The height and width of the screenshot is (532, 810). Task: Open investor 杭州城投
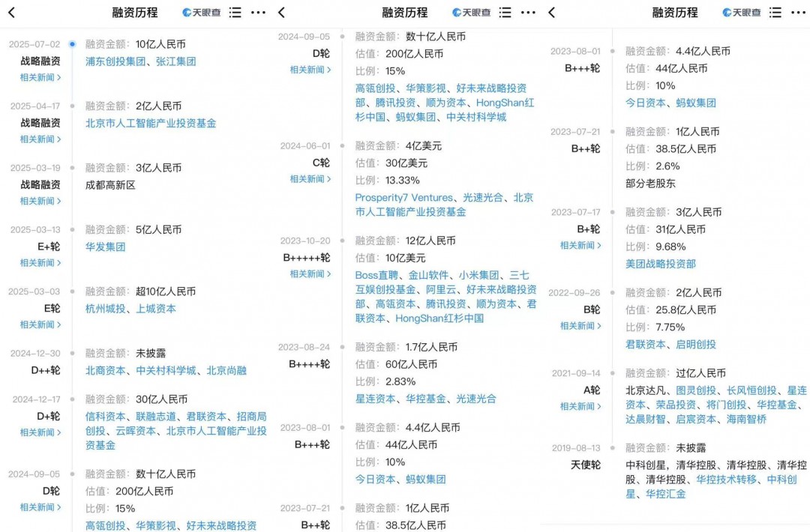pos(106,309)
